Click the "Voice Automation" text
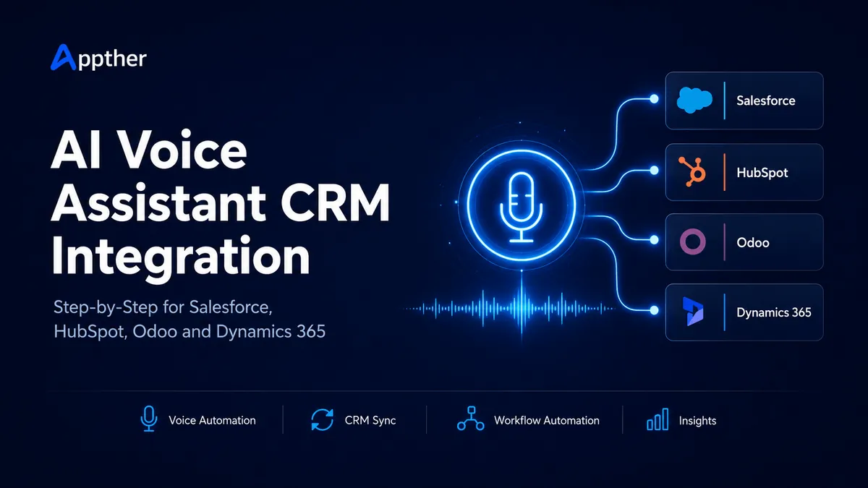 point(212,420)
